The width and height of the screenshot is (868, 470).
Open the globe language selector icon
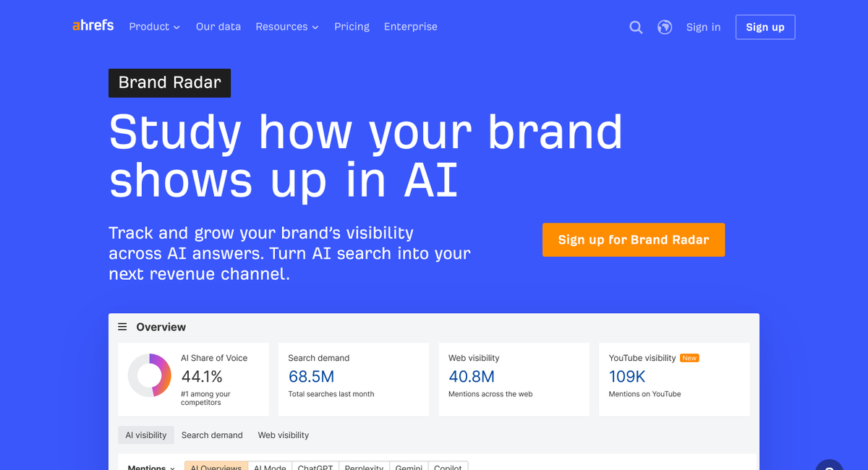[x=665, y=27]
